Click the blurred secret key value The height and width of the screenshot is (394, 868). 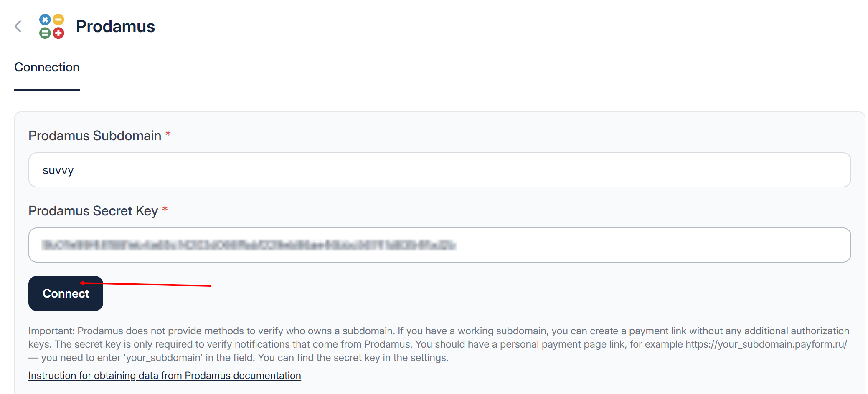(249, 245)
